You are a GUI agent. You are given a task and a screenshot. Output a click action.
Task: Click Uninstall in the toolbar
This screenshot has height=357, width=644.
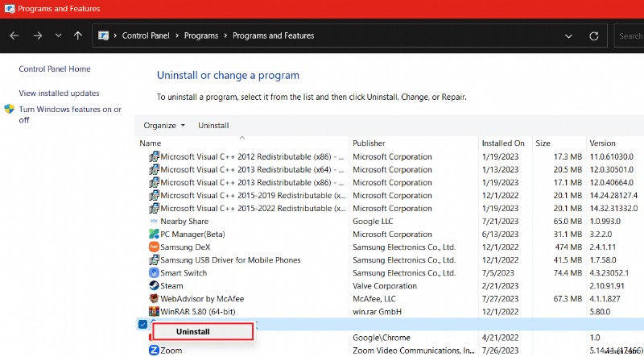click(213, 126)
